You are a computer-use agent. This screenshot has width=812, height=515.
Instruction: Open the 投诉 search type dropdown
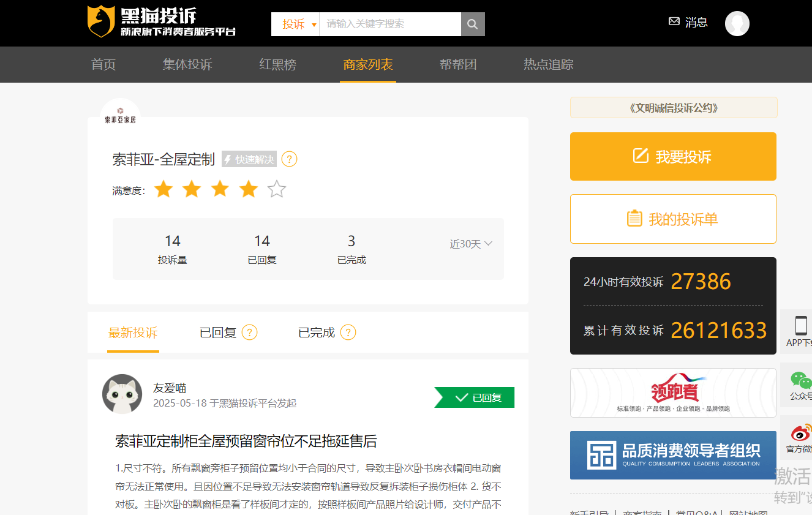coord(295,24)
